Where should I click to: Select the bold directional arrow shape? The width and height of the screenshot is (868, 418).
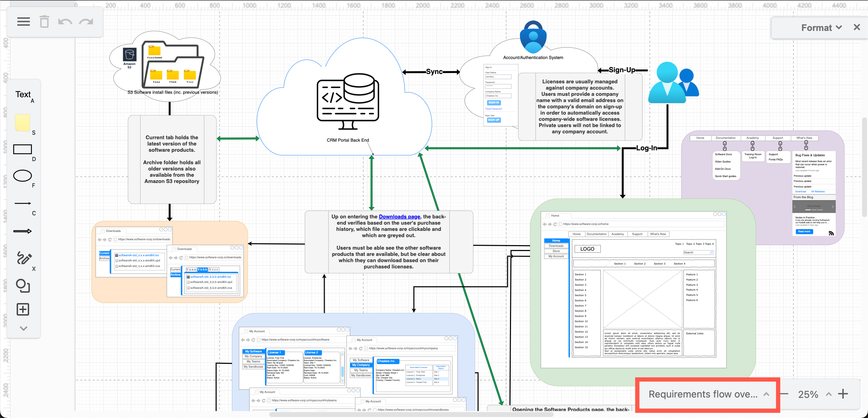click(23, 231)
